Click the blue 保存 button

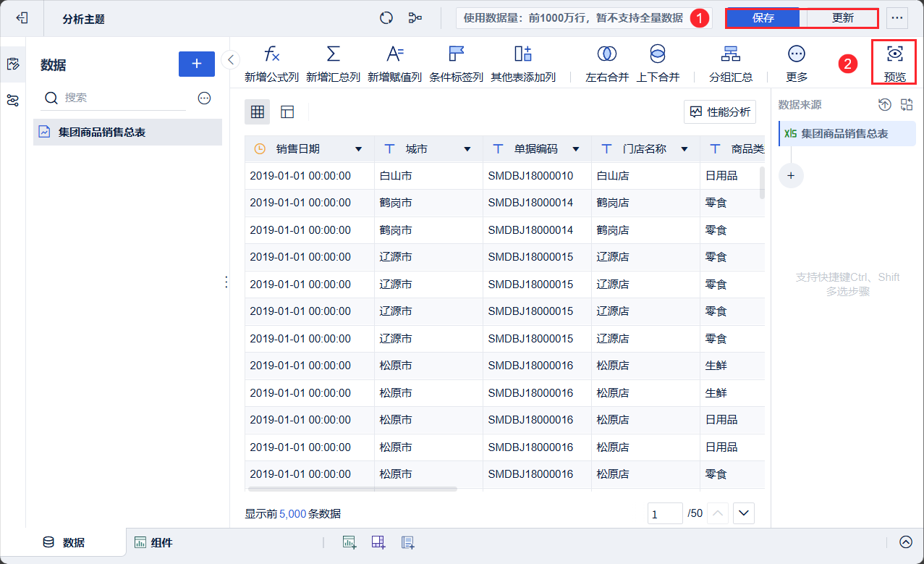point(763,18)
